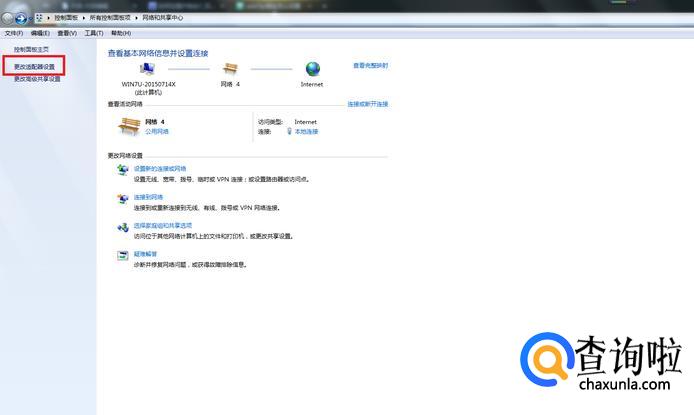Open 更改适配器设置 in the left sidebar
This screenshot has width=694, height=415.
[34, 66]
